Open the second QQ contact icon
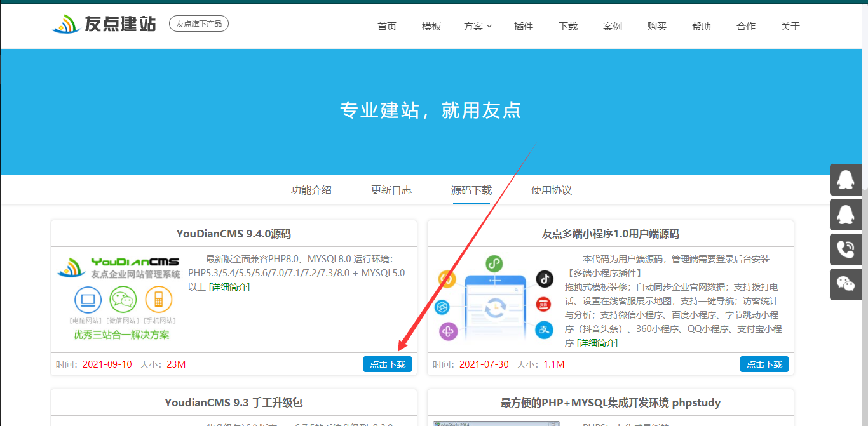 pos(846,215)
